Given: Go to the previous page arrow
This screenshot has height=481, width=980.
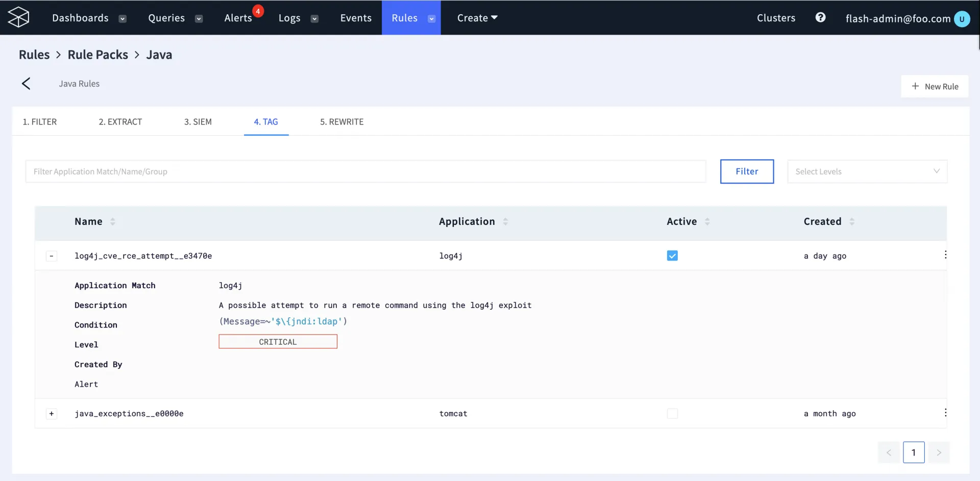Looking at the screenshot, I should coord(889,452).
